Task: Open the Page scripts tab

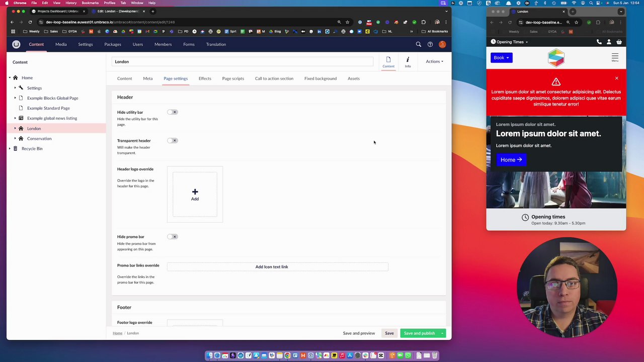Action: pos(233,78)
